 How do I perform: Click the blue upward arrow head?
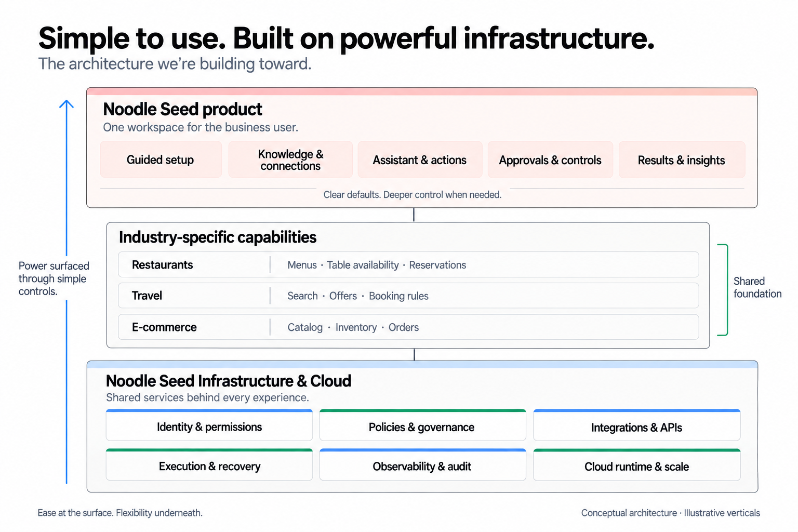66,104
